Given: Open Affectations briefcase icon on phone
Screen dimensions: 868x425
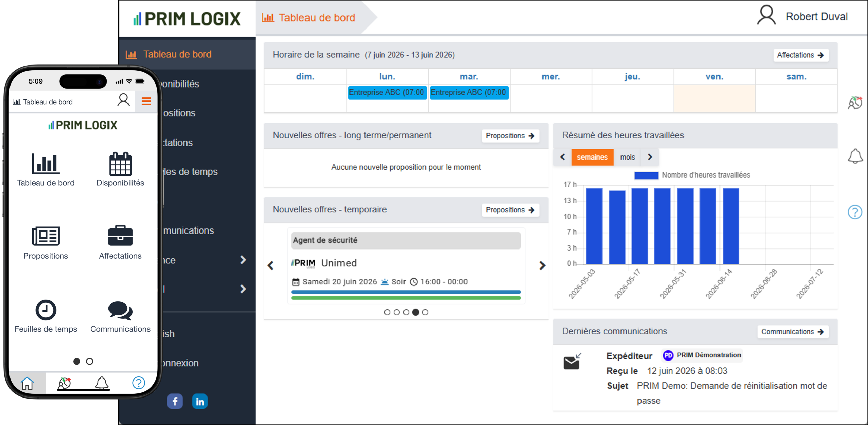Looking at the screenshot, I should [120, 235].
